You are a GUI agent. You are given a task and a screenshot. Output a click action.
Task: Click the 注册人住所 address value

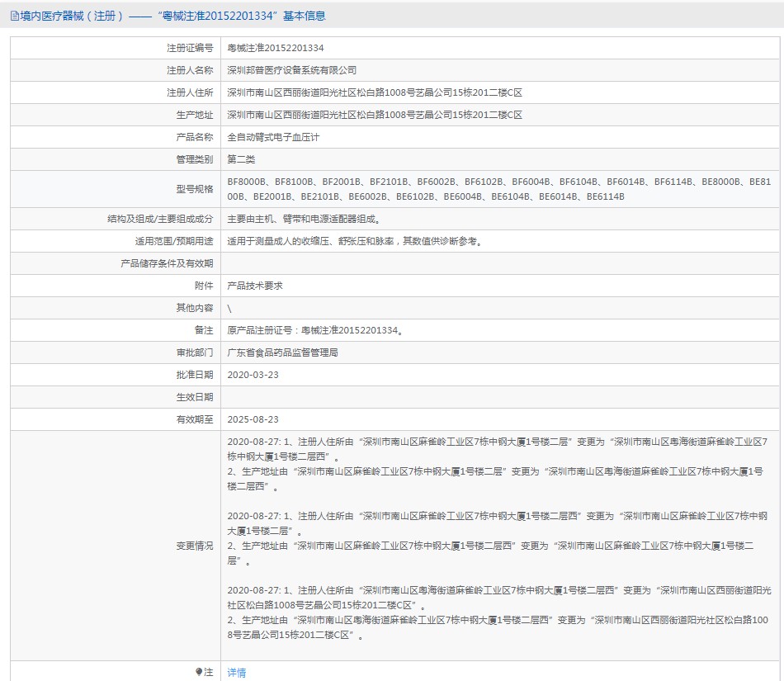pos(375,92)
